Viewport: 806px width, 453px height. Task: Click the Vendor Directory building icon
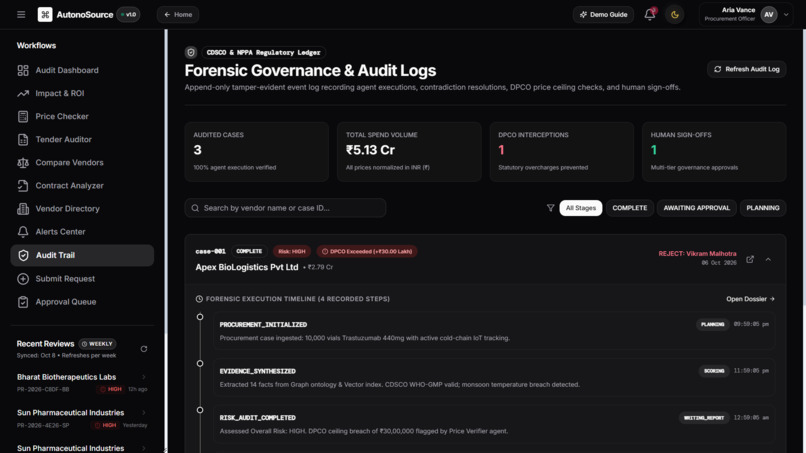click(23, 209)
